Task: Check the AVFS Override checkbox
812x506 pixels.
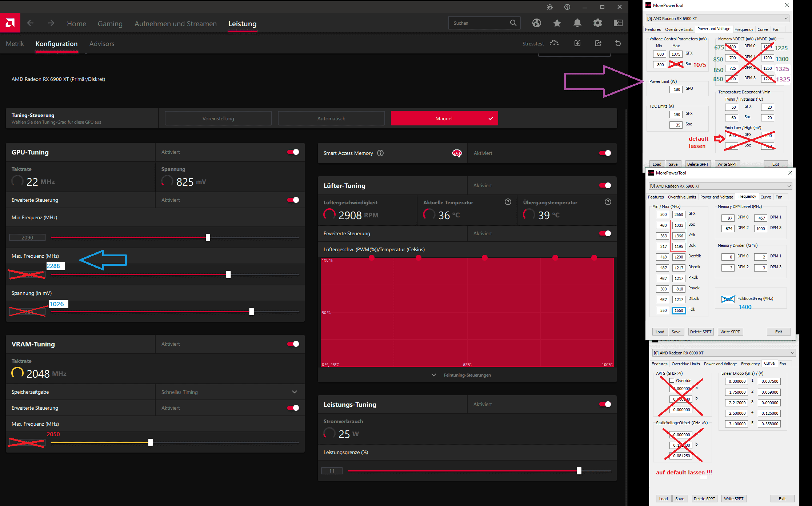Action: (672, 381)
